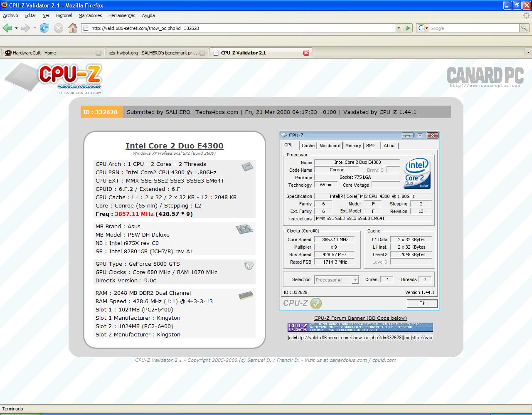Open the Historial menu
Viewport: 532px width, 415px height.
(x=64, y=15)
